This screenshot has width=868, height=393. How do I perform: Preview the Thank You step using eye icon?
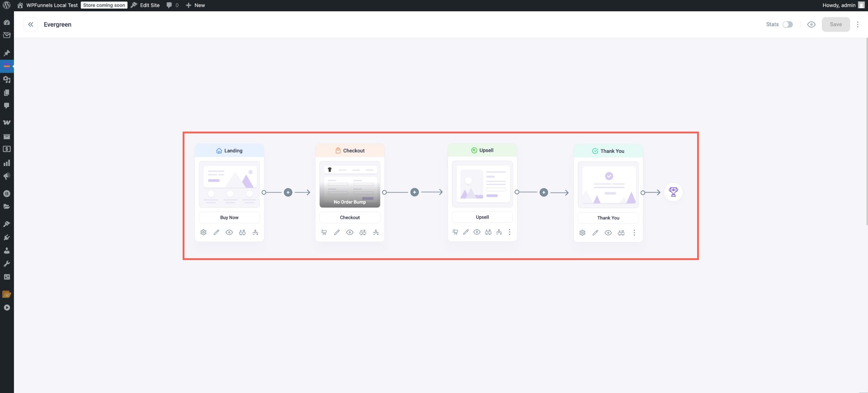coord(609,233)
